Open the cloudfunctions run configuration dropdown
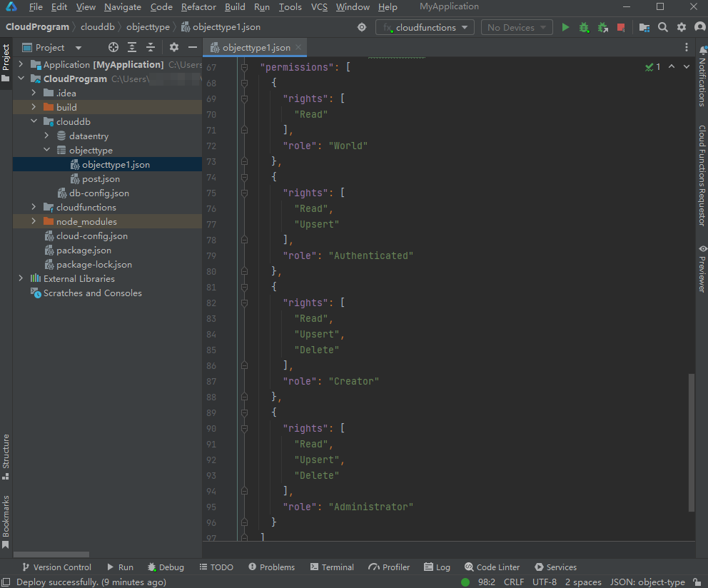The height and width of the screenshot is (588, 708). 425,28
